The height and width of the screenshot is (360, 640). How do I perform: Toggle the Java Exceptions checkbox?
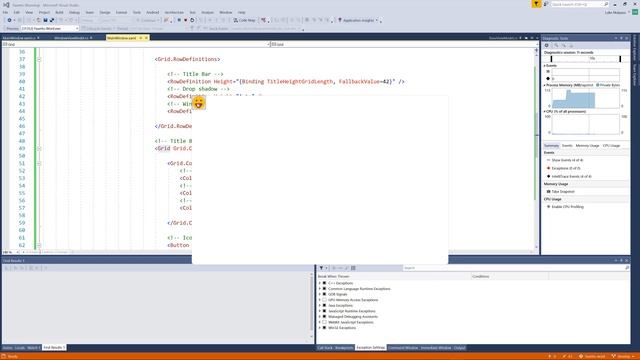tap(324, 305)
